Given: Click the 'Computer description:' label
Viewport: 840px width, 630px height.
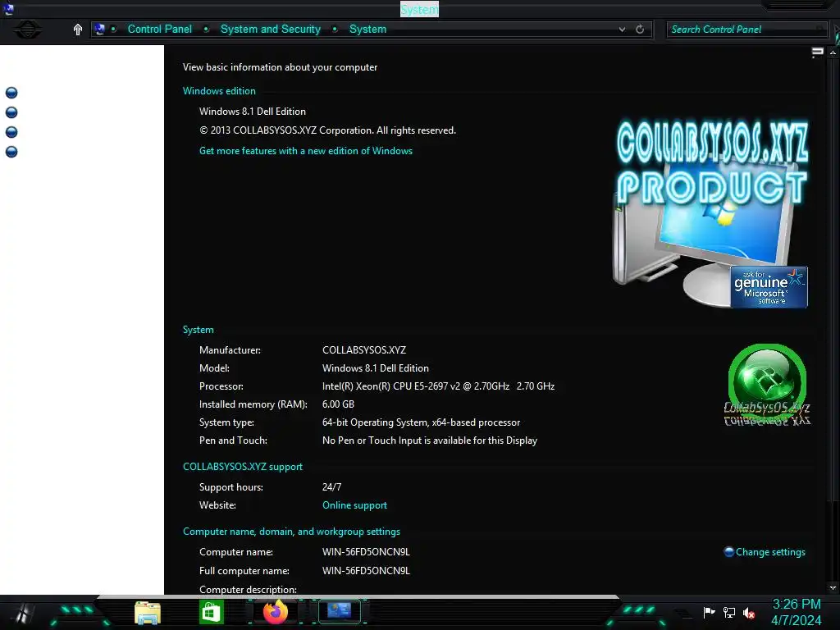Looking at the screenshot, I should click(248, 589).
